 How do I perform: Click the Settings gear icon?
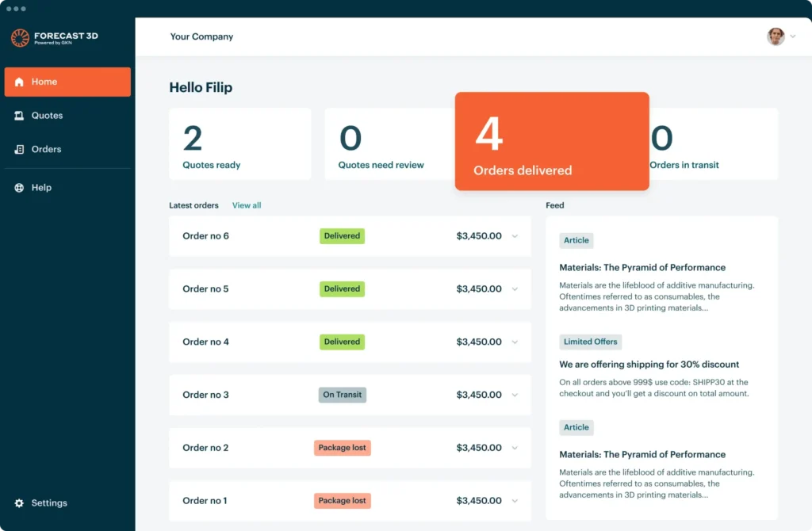pos(19,503)
